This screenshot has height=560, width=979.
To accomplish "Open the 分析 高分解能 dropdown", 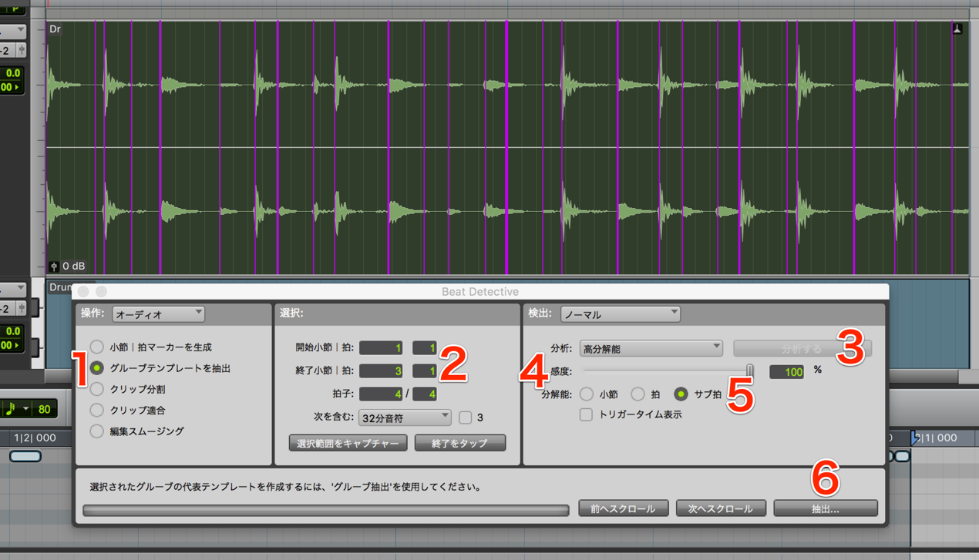I will click(651, 349).
